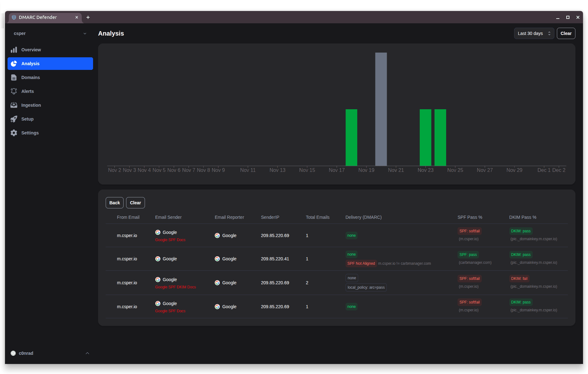Screen dimensions: 588x374
Task: Click the DMARC Defender shield tab icon
Action: tap(14, 17)
